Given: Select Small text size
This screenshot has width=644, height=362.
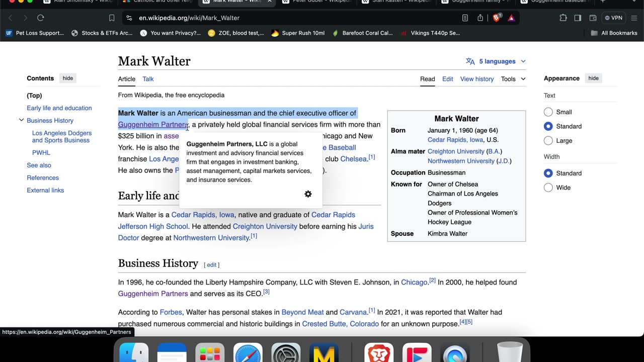Looking at the screenshot, I should tap(548, 112).
